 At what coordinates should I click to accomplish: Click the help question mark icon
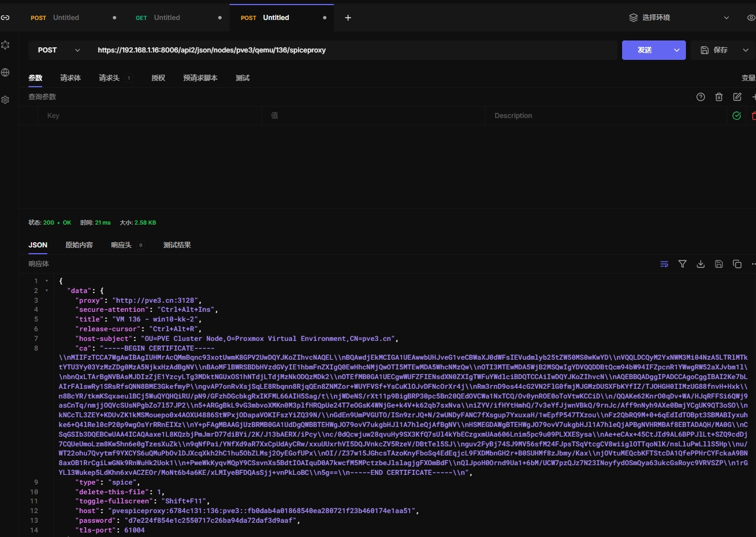pos(700,97)
